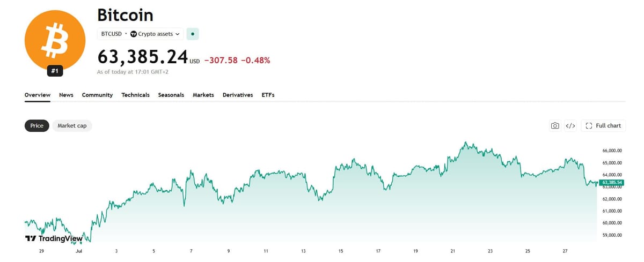
Task: Click the #1 rank badge
Action: point(55,71)
